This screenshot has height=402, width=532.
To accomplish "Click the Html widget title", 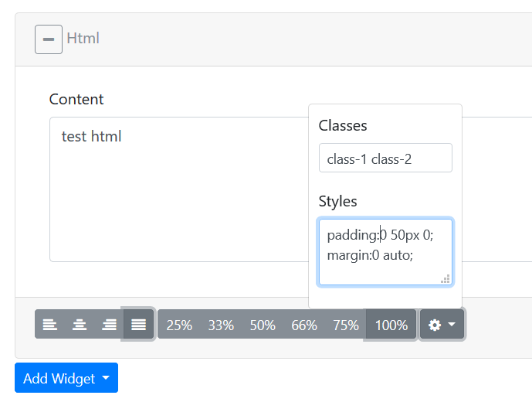I will point(83,38).
